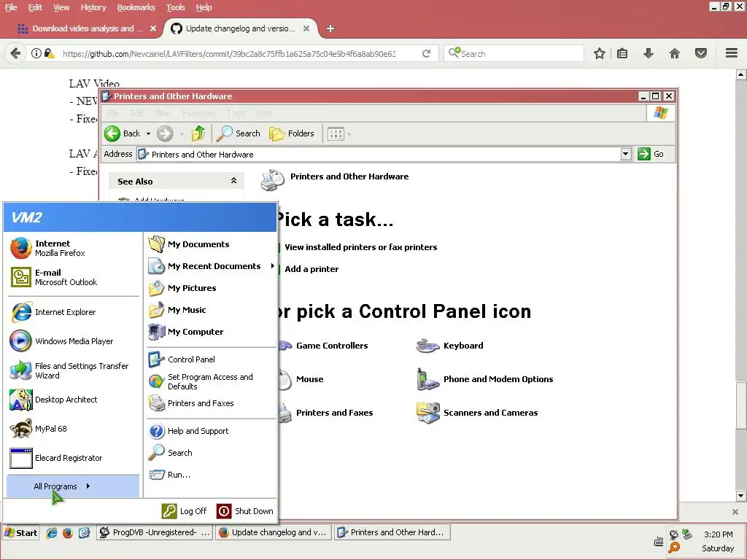Open Phone and Modem Options
The image size is (747, 560).
pos(484,379)
